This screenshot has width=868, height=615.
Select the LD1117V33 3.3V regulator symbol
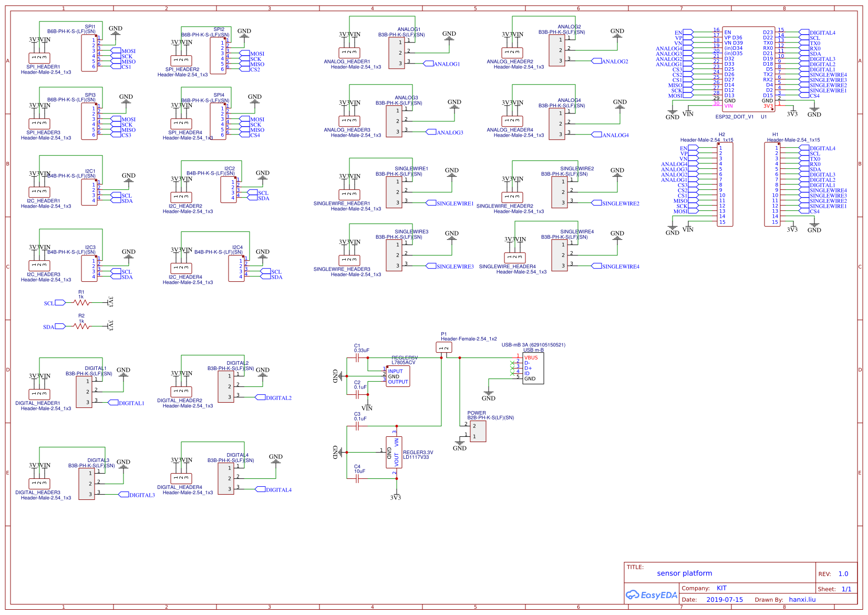[x=394, y=452]
